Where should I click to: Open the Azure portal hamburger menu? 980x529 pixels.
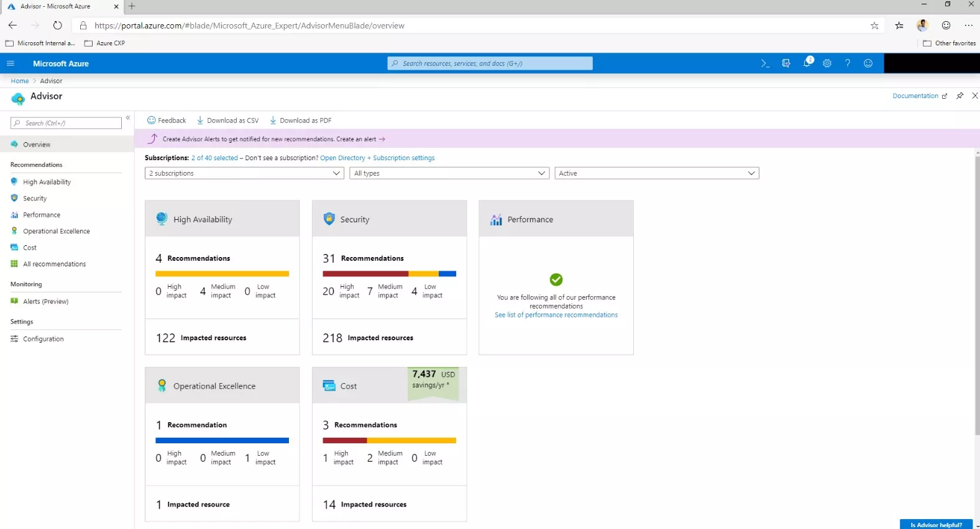pyautogui.click(x=10, y=63)
